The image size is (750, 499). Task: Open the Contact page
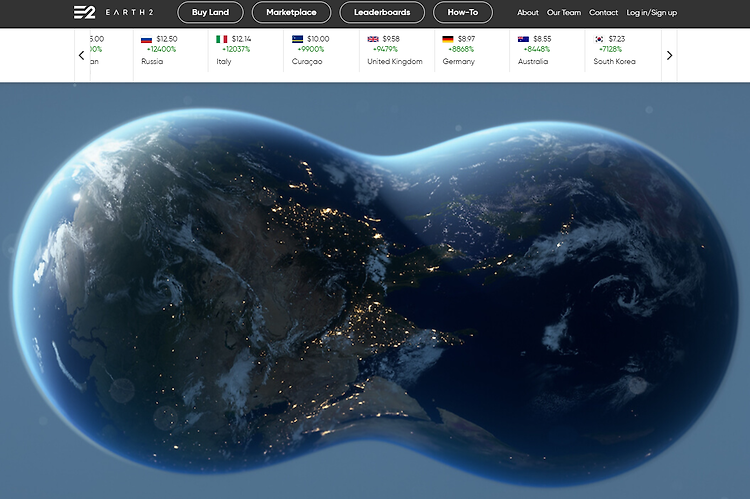pyautogui.click(x=604, y=12)
